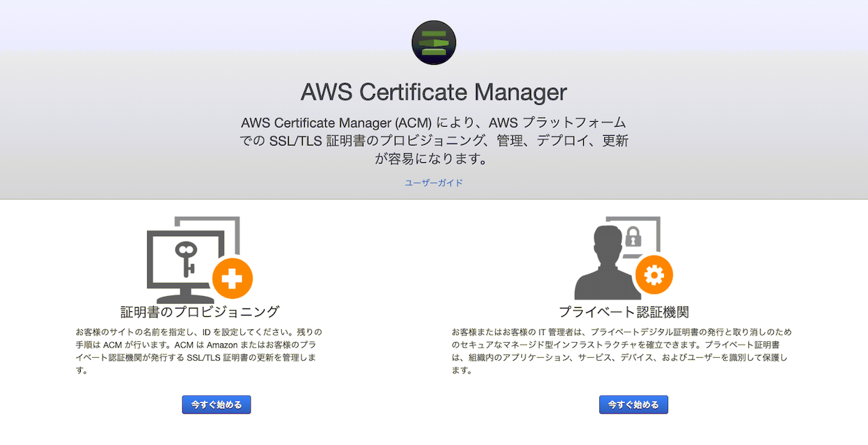Click empty gray header banner area
Screen dimensions: 868x445
coord(731,104)
